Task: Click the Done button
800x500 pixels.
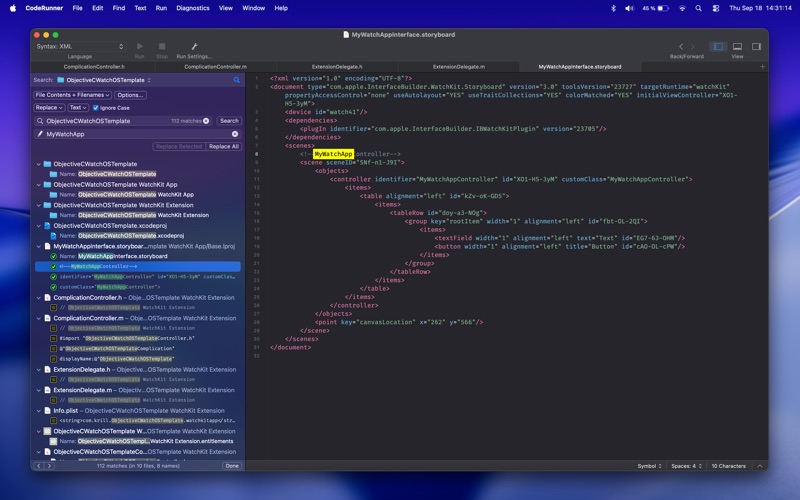Action: (x=232, y=466)
